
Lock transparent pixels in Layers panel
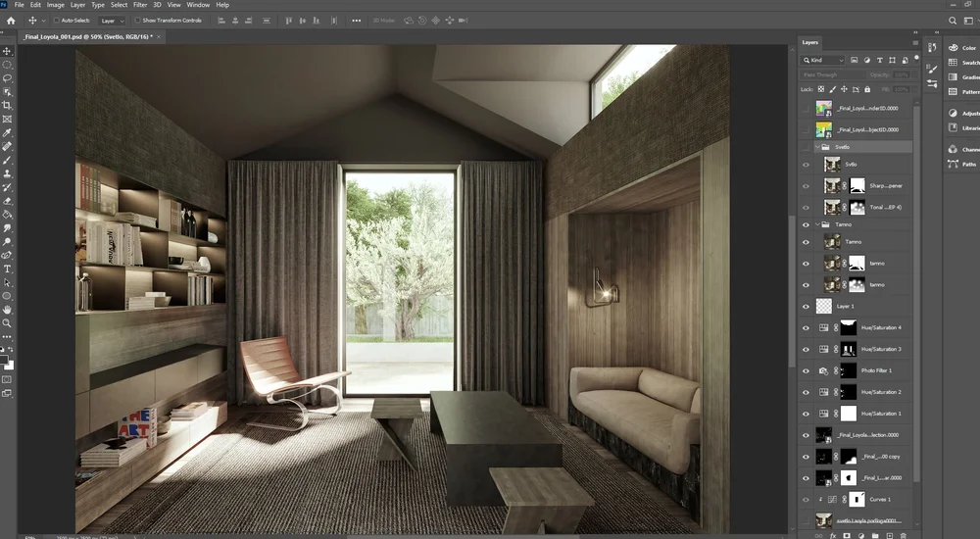pos(821,89)
